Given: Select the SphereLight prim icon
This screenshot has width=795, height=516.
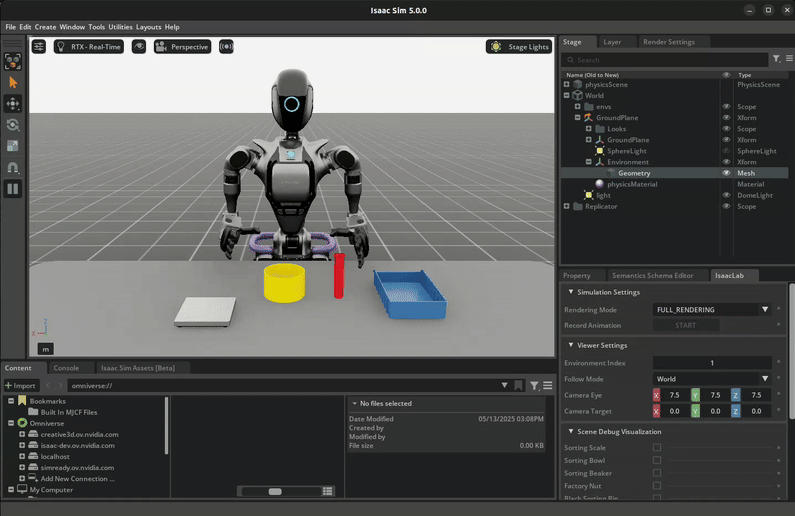Looking at the screenshot, I should [599, 151].
